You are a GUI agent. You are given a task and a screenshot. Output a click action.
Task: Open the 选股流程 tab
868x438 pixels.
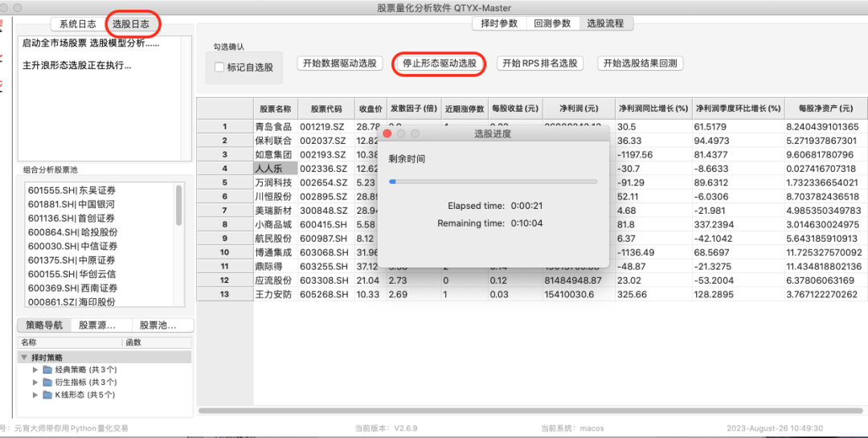(605, 23)
